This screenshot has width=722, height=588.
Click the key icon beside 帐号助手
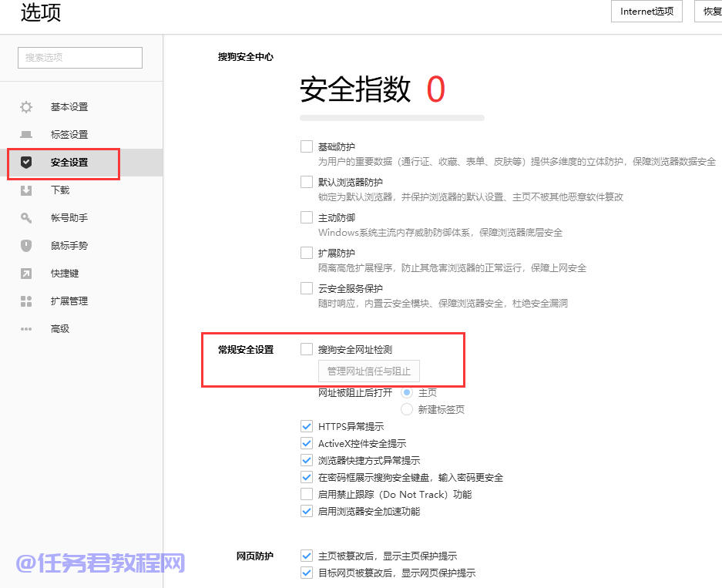(26, 218)
